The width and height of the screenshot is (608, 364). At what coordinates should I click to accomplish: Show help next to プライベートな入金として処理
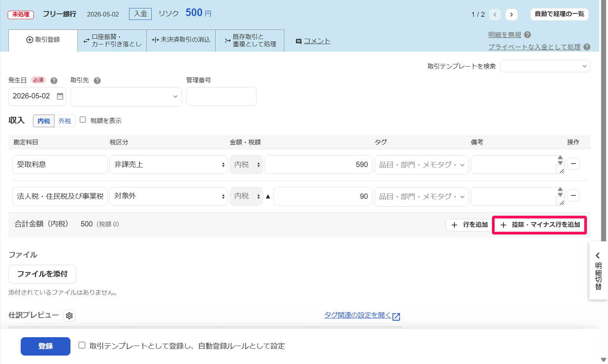(x=587, y=47)
